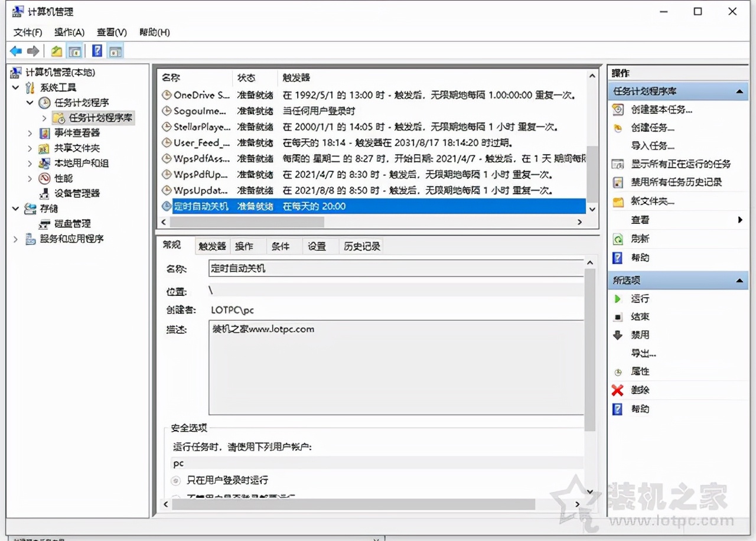Select the 只在用户登录时运行 radio button

point(176,480)
